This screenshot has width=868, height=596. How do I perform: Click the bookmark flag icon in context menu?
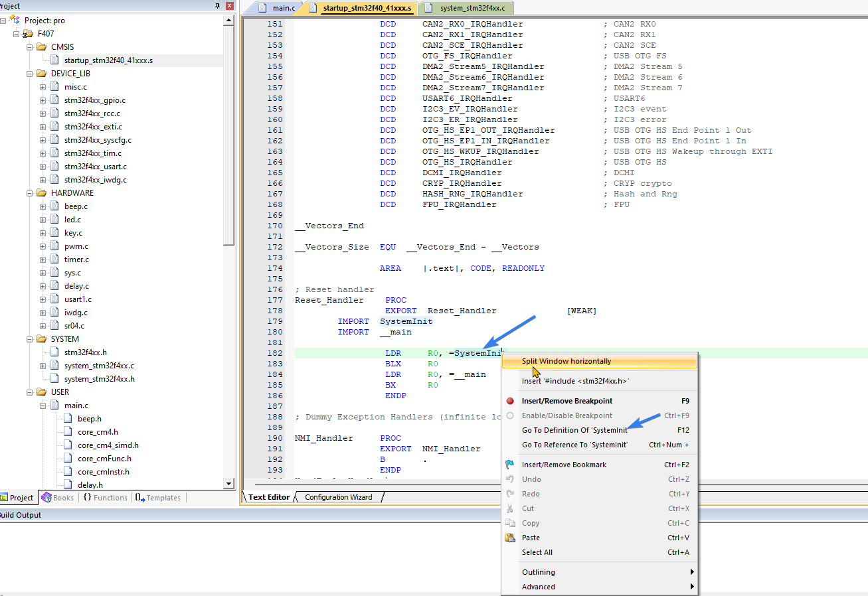tap(510, 465)
